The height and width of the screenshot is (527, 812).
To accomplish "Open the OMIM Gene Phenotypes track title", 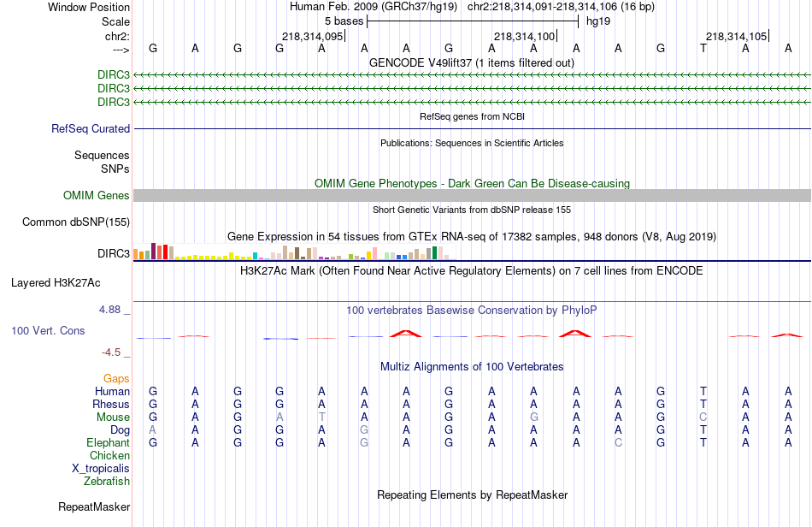I will 472,183.
